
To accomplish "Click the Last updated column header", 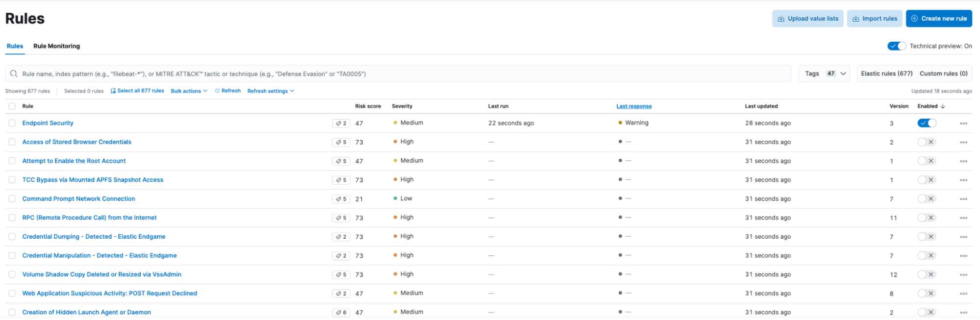I will (761, 106).
